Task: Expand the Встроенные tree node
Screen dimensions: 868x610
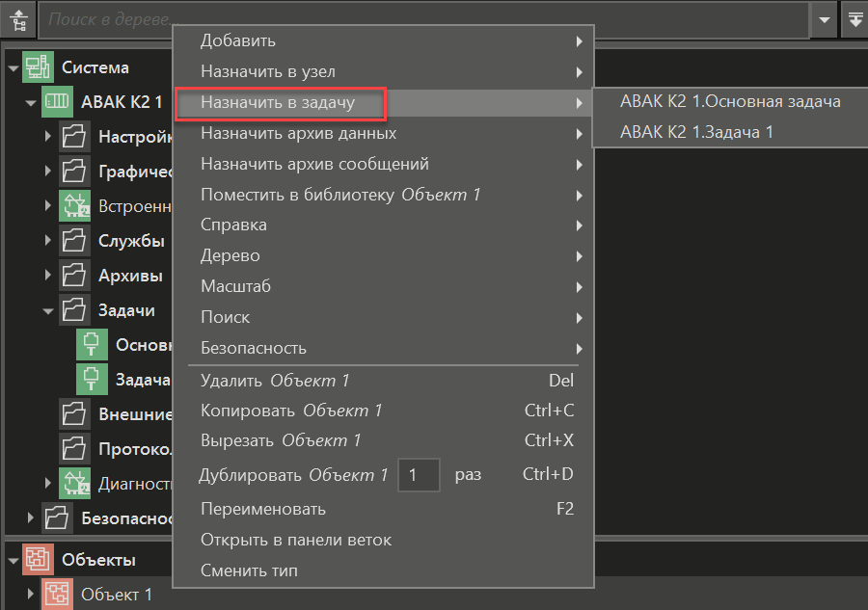Action: pos(48,205)
